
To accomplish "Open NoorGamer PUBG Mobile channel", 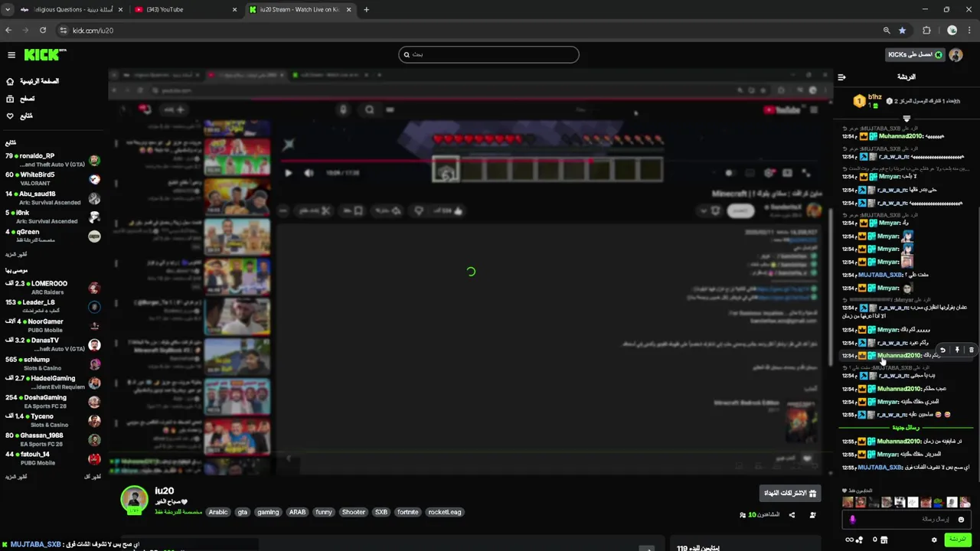I will coord(53,325).
